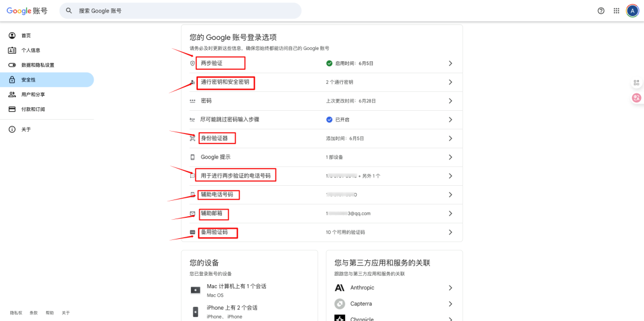
Task: Expand the Google 提示 row chevron
Action: (x=451, y=157)
